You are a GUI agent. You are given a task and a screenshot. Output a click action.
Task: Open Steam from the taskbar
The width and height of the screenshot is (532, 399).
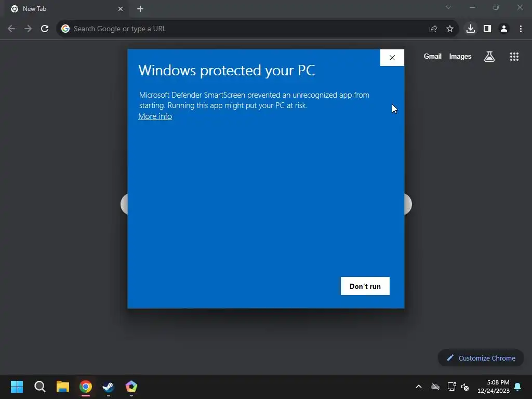tap(109, 387)
